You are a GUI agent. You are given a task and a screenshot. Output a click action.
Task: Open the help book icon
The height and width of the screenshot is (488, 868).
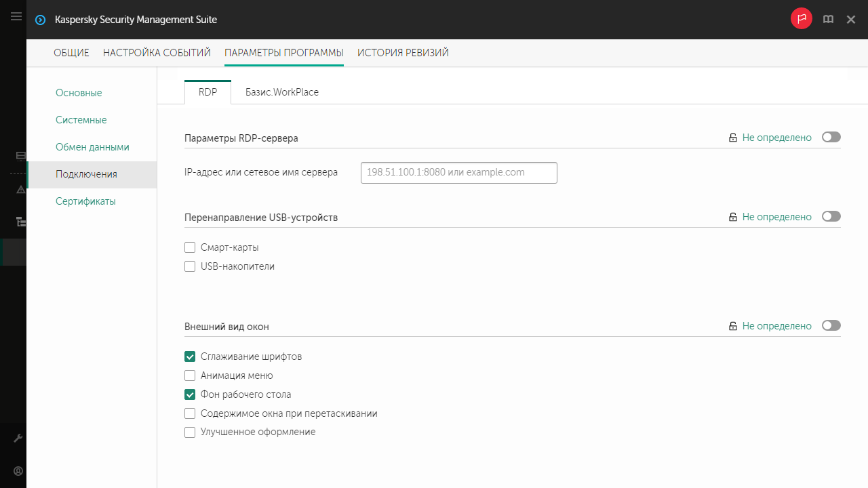coord(828,20)
